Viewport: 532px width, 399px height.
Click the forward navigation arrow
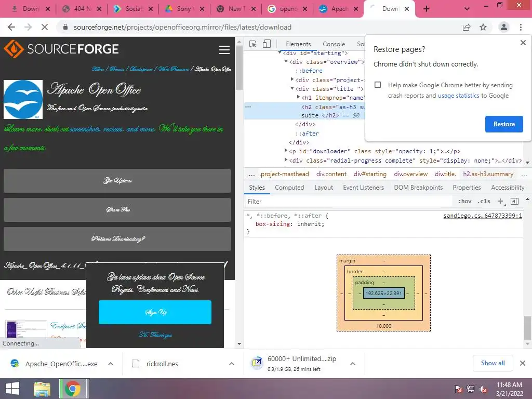coord(28,27)
